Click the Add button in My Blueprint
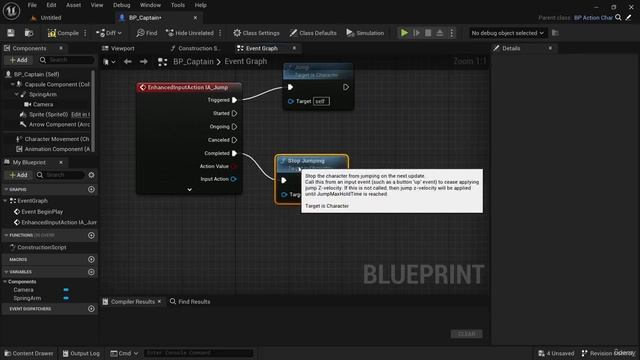This screenshot has width=640, height=360. pyautogui.click(x=19, y=175)
